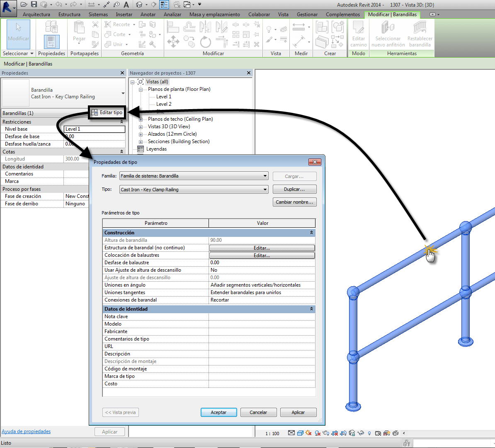The height and width of the screenshot is (448, 495).
Task: Click the Visual Style cube icon in view bar
Action: pyautogui.click(x=300, y=433)
